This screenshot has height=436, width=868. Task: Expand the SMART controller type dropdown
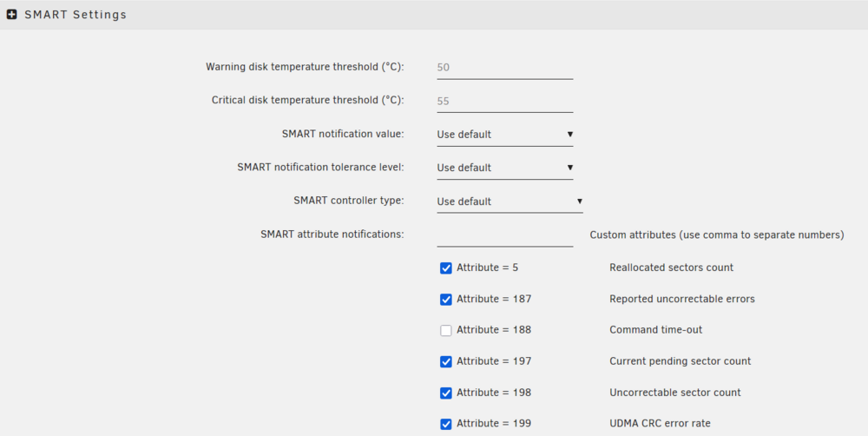pos(510,201)
